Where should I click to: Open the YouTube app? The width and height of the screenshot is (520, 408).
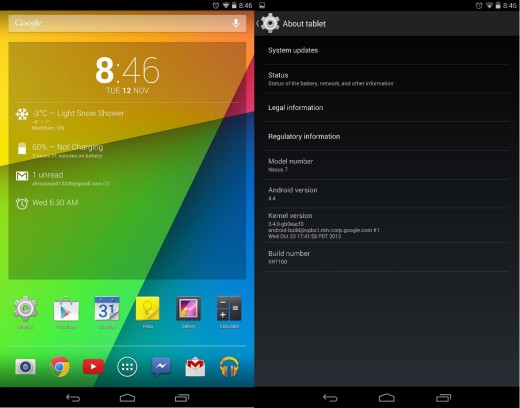(x=93, y=367)
